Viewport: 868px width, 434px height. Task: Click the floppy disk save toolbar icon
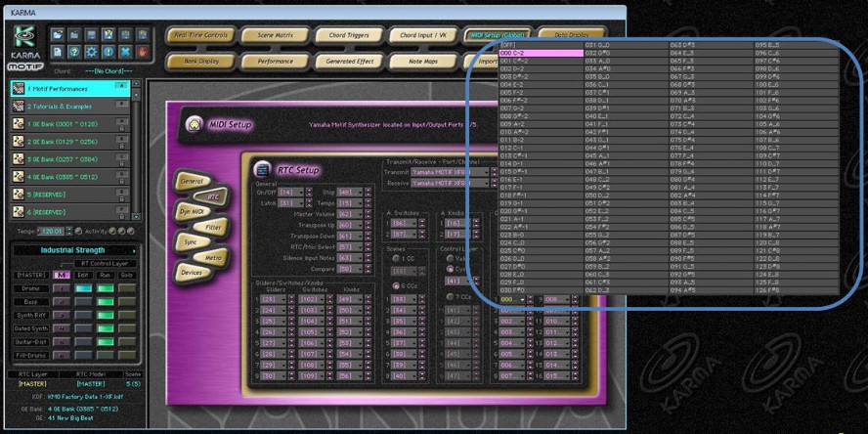pos(91,34)
